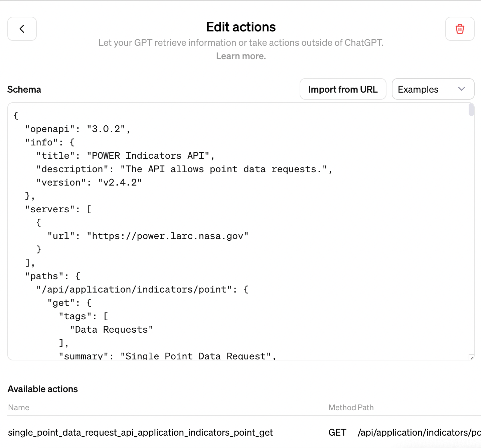The width and height of the screenshot is (481, 448).
Task: Click the /api/application/indicators path cell
Action: coord(419,433)
